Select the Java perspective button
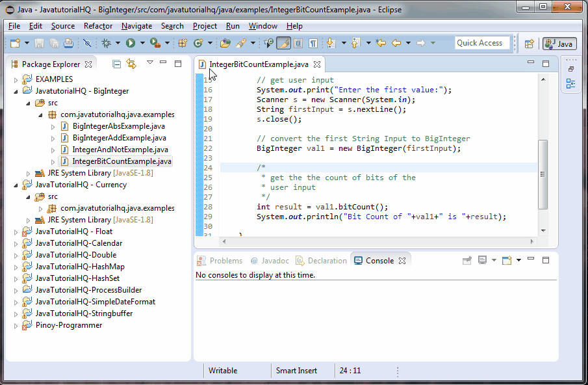The image size is (588, 385). coord(559,44)
